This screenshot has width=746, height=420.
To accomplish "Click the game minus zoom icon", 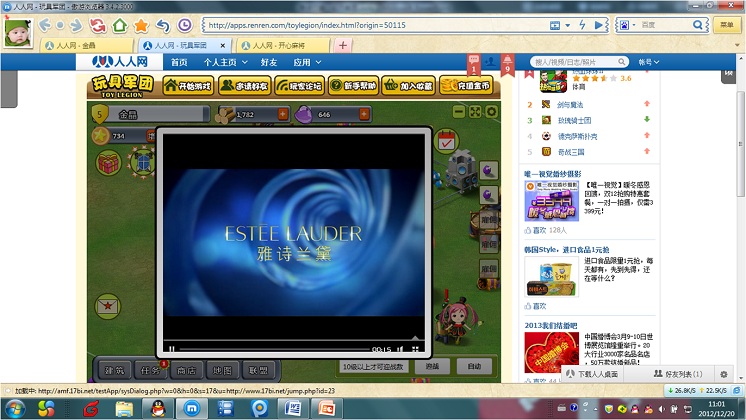I will (459, 112).
